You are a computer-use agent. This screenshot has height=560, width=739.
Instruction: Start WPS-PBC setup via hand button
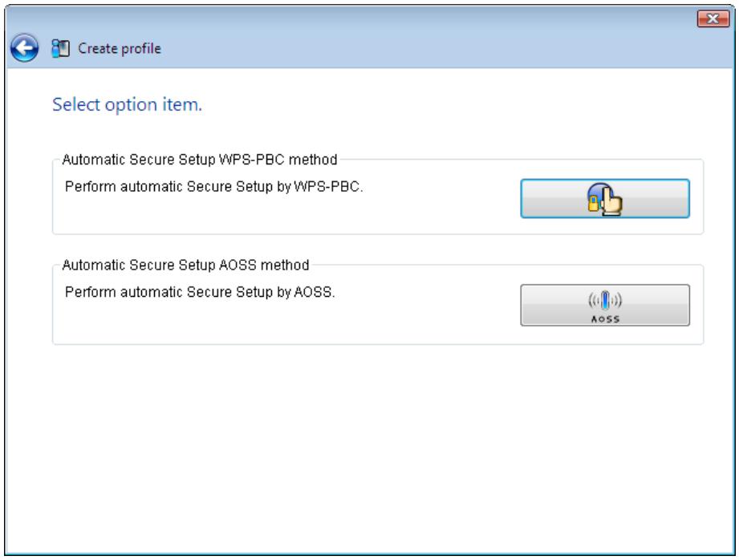605,198
